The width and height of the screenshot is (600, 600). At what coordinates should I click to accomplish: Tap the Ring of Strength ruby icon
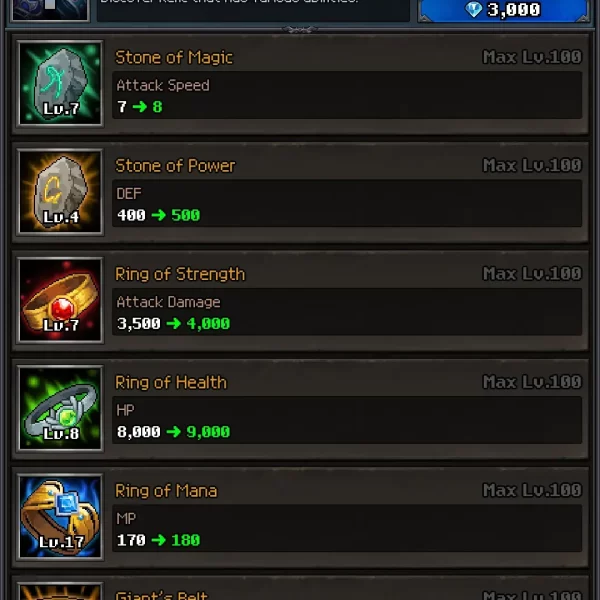[x=60, y=300]
